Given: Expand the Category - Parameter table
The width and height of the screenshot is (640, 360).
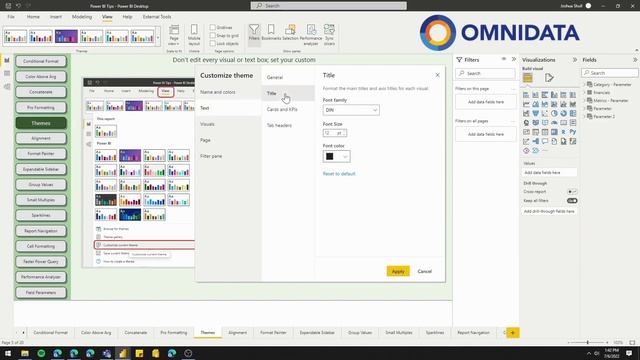Looking at the screenshot, I should [584, 84].
